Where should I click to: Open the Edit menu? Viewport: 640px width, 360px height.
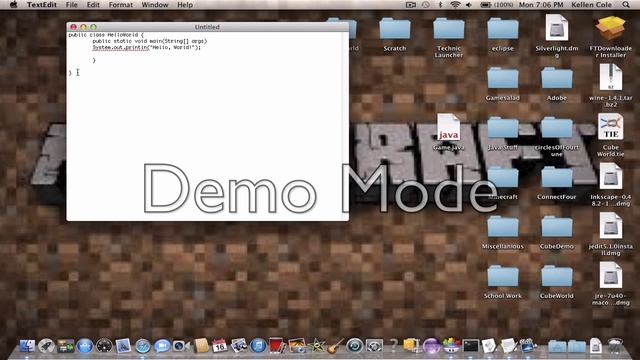click(x=93, y=5)
